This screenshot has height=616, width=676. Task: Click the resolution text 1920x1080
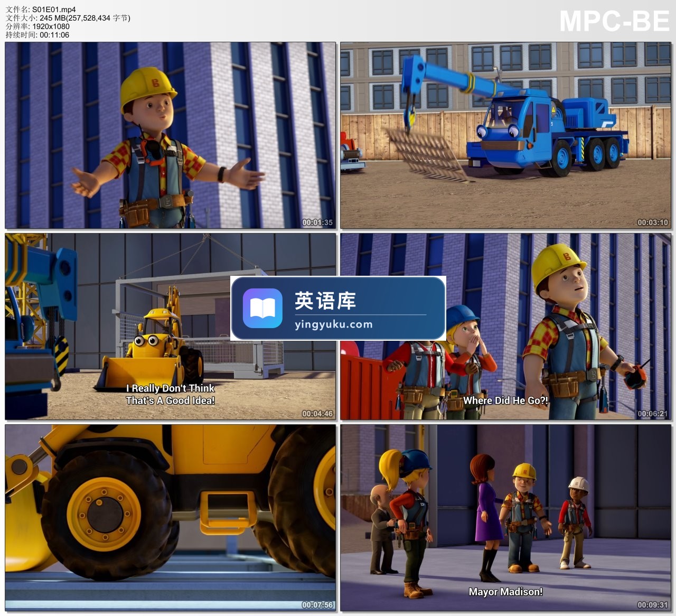tap(50, 26)
